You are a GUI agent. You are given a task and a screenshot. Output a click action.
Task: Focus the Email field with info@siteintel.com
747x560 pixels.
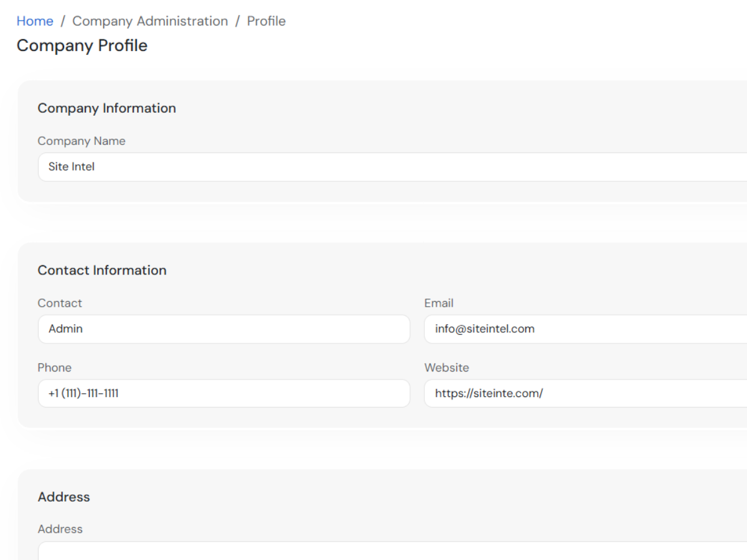pos(586,329)
